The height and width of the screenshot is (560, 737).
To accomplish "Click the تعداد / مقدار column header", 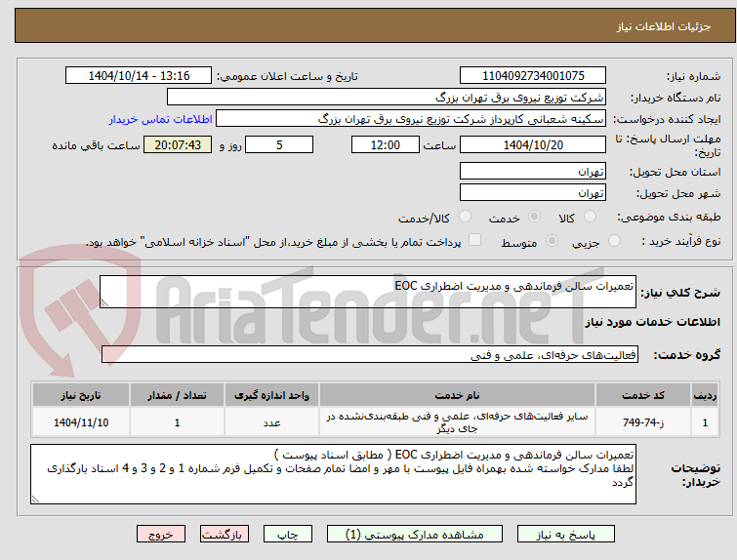I will point(178,395).
